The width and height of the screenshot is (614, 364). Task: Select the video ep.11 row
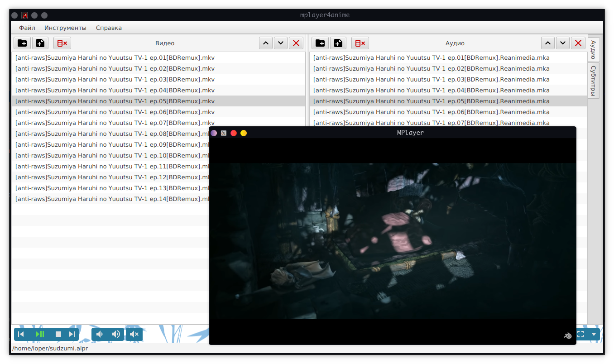click(110, 166)
